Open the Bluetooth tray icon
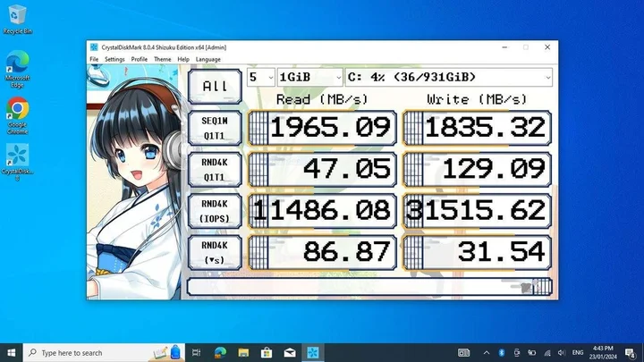 502,352
